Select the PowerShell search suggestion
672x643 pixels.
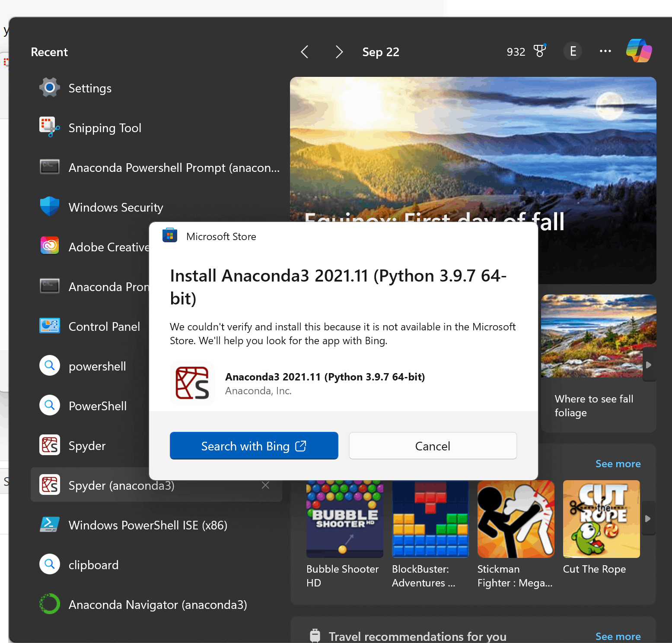(x=90, y=406)
